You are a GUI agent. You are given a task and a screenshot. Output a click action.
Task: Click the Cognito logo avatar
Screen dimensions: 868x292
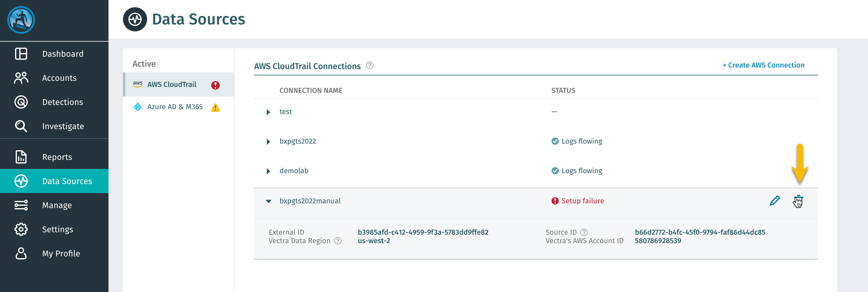pos(21,20)
